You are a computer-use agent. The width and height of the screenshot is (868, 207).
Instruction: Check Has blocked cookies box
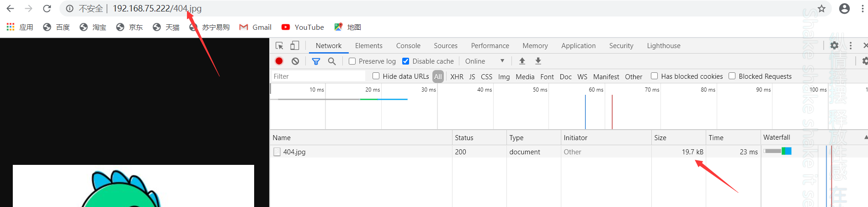pos(654,76)
